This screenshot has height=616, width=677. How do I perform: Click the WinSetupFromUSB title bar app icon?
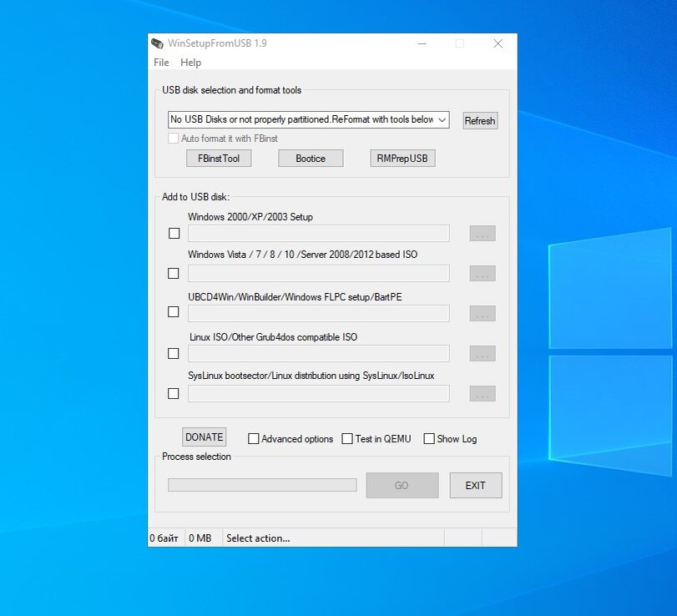click(157, 43)
